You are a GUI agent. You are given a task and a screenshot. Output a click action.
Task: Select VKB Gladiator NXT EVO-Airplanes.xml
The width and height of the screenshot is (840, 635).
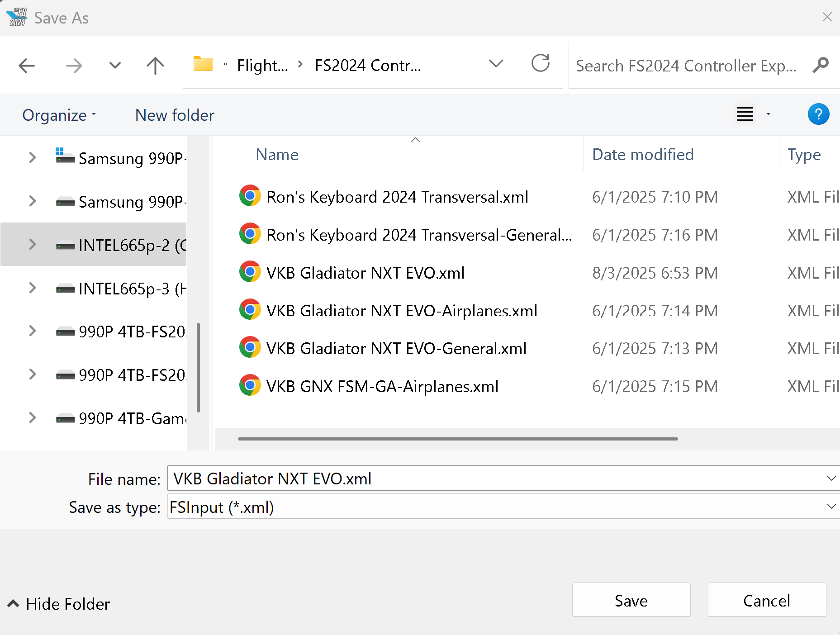pos(402,311)
